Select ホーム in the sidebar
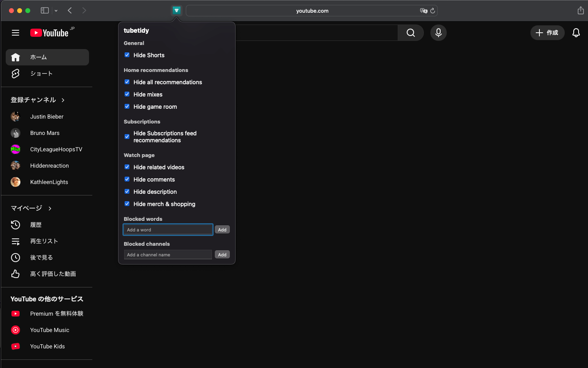This screenshot has width=588, height=368. click(47, 57)
